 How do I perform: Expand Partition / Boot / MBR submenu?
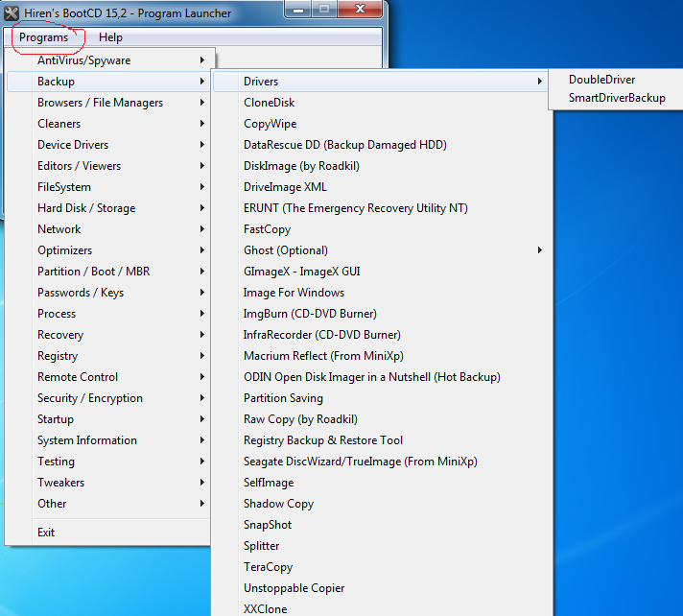click(x=109, y=272)
